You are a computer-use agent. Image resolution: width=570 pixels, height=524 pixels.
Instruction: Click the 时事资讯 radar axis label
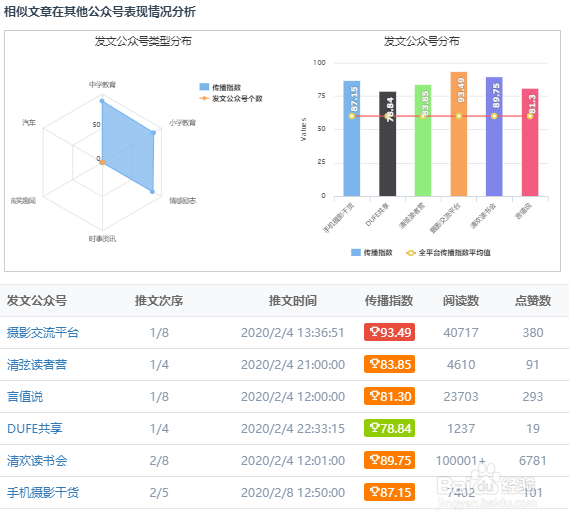coord(103,239)
